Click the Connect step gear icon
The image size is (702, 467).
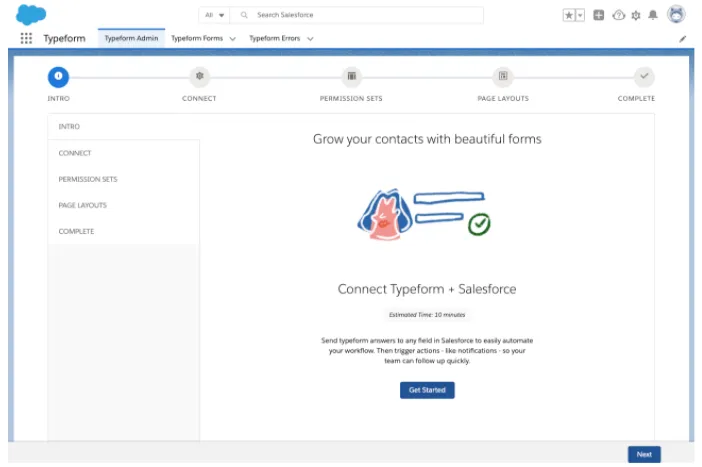[x=200, y=76]
